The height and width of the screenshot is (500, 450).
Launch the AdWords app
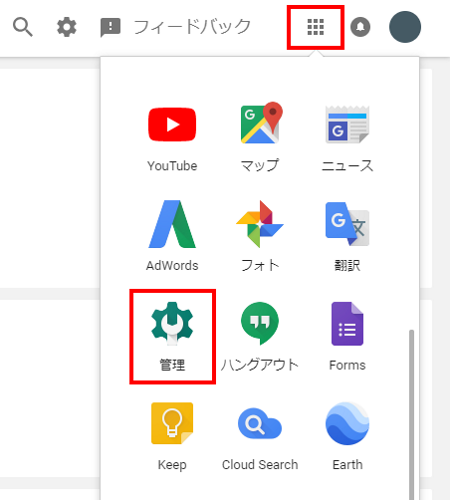pyautogui.click(x=172, y=224)
